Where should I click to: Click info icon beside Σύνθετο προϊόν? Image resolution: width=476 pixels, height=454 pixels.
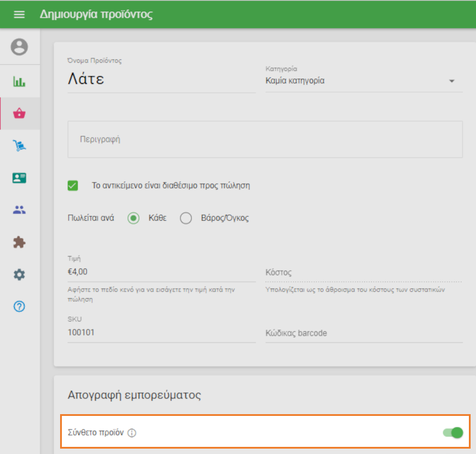pos(132,433)
